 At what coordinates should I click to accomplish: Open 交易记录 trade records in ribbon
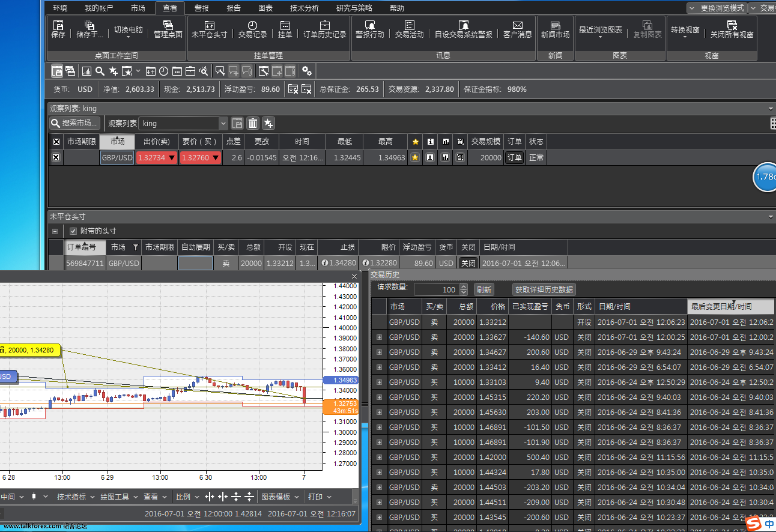[252, 29]
